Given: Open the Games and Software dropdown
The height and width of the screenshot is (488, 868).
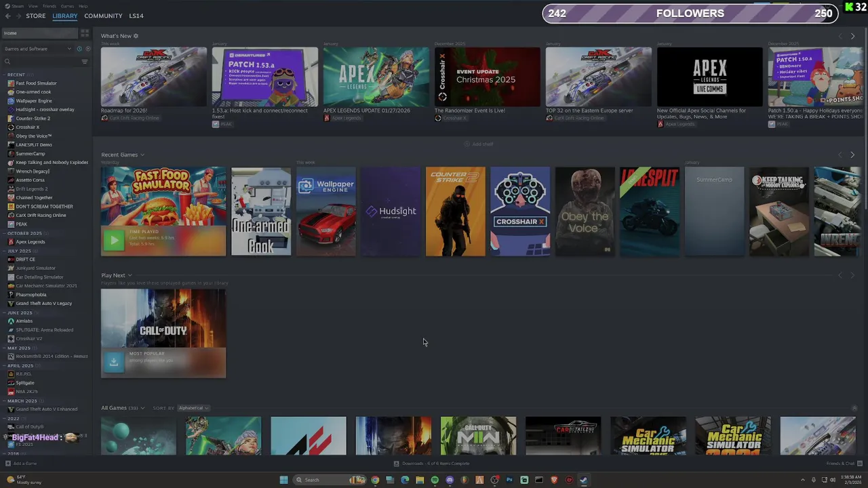Looking at the screenshot, I should tap(38, 49).
